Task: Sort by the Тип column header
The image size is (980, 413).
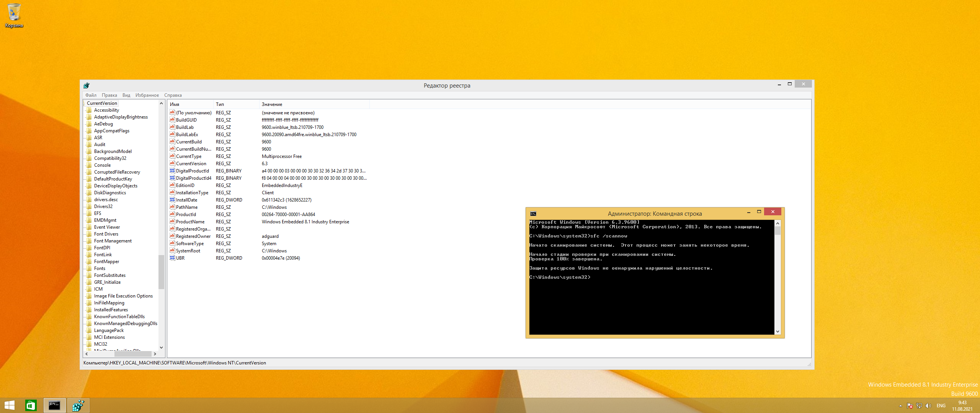Action: click(x=236, y=104)
